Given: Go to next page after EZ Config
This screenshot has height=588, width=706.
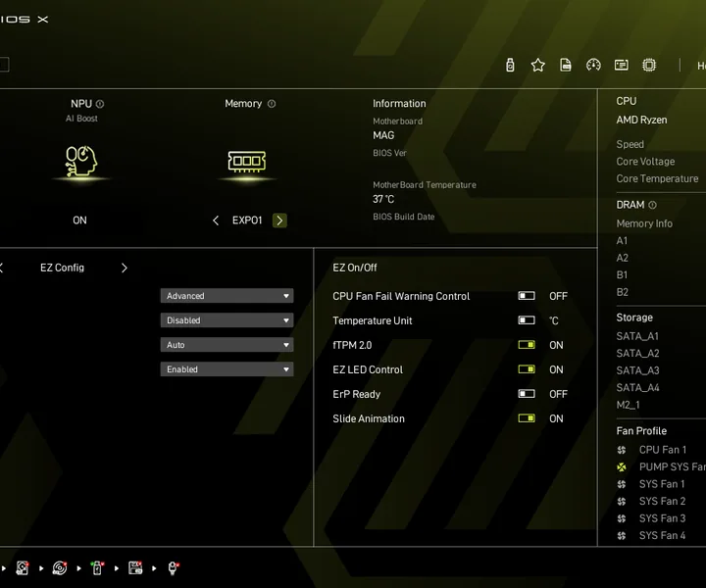Looking at the screenshot, I should tap(125, 269).
